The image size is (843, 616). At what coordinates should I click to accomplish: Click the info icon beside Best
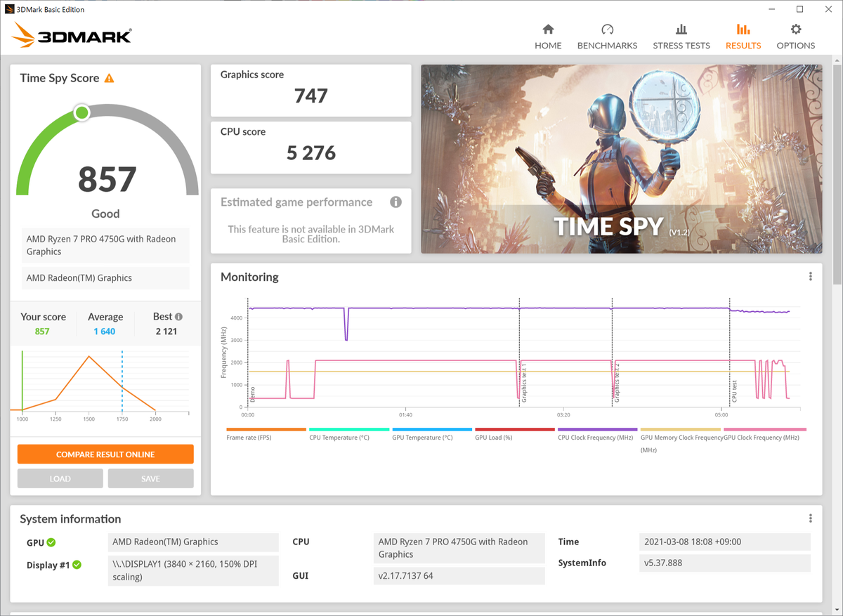coord(178,317)
